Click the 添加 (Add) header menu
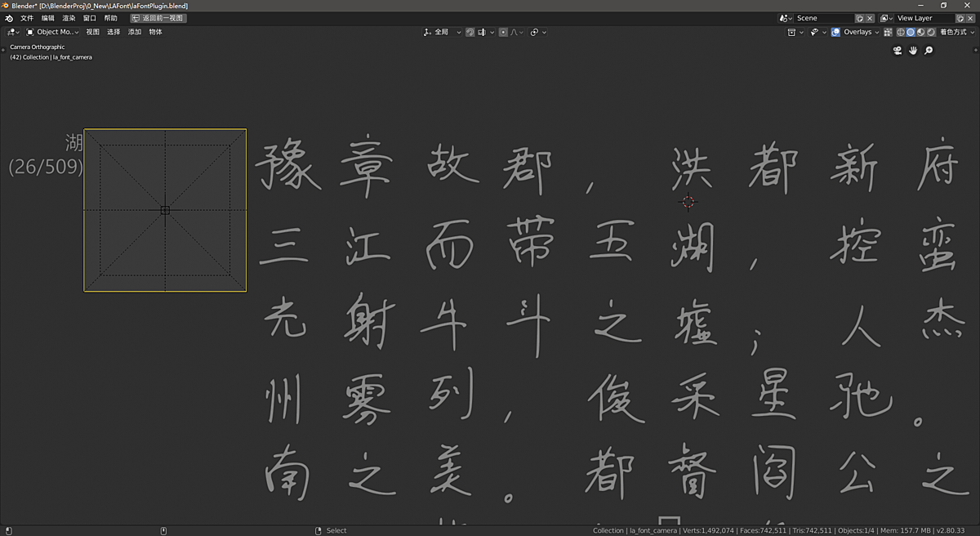 click(135, 32)
